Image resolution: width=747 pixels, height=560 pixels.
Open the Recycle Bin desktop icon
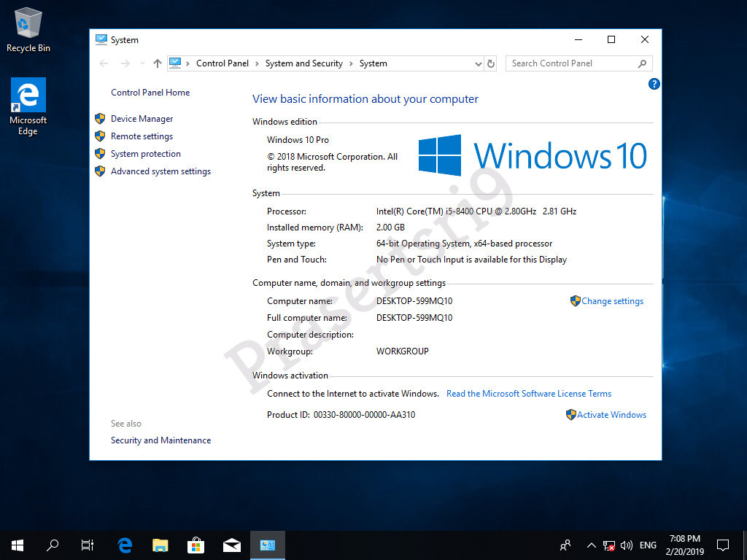[28, 30]
